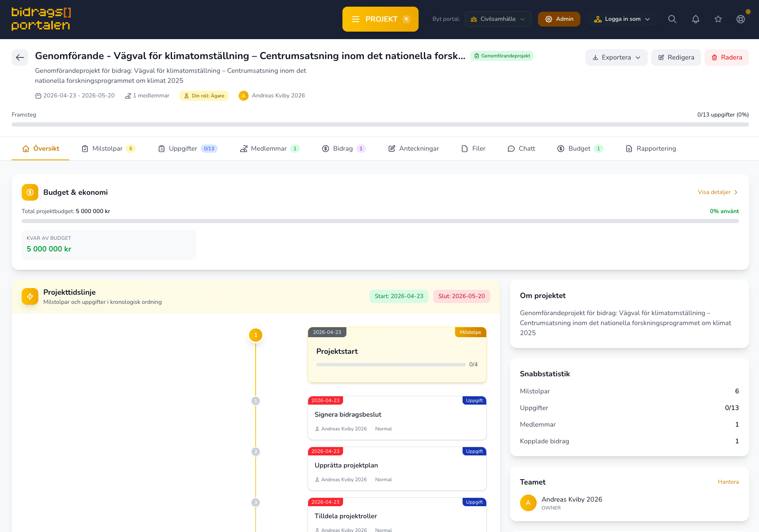This screenshot has height=532, width=759.
Task: Open the Rapportering tab
Action: pyautogui.click(x=651, y=149)
